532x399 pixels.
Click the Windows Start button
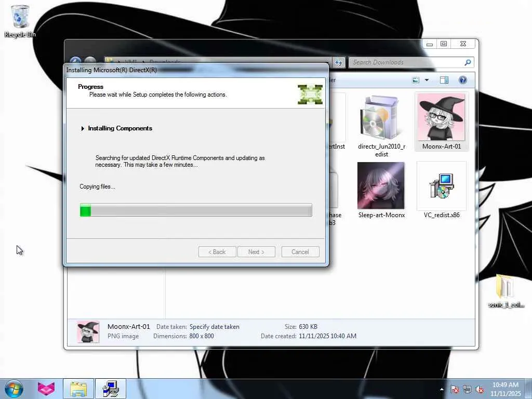click(14, 389)
